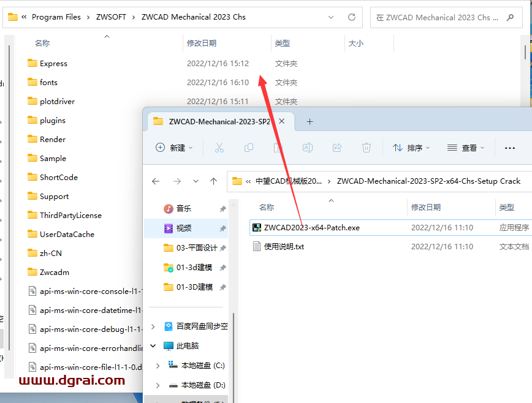Click the Share icon in toolbar

tap(337, 148)
